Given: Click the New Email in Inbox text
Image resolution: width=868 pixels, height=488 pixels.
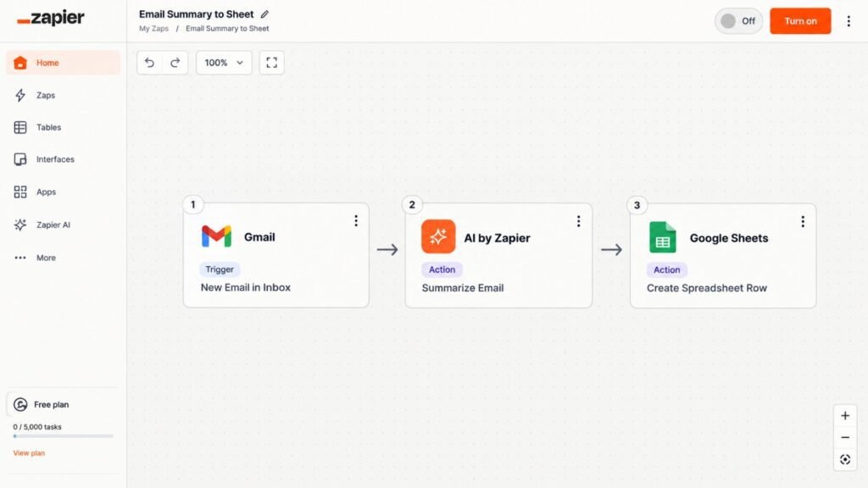Looking at the screenshot, I should 245,287.
